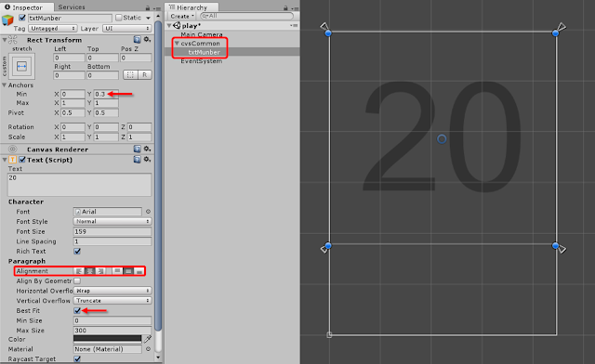Image resolution: width=595 pixels, height=364 pixels.
Task: Open the Static flags dropdown arrow
Action: coord(148,18)
